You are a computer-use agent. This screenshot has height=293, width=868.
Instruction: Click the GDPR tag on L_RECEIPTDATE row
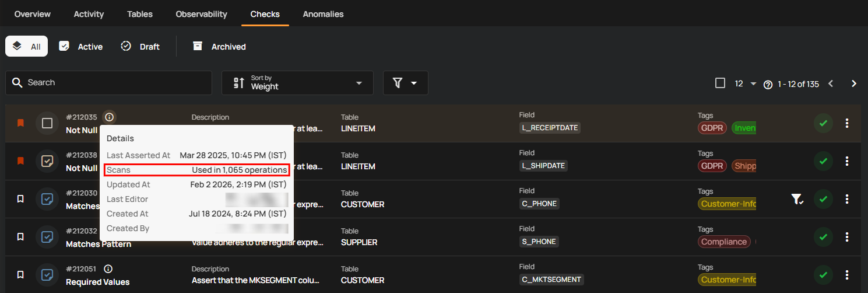(x=712, y=128)
